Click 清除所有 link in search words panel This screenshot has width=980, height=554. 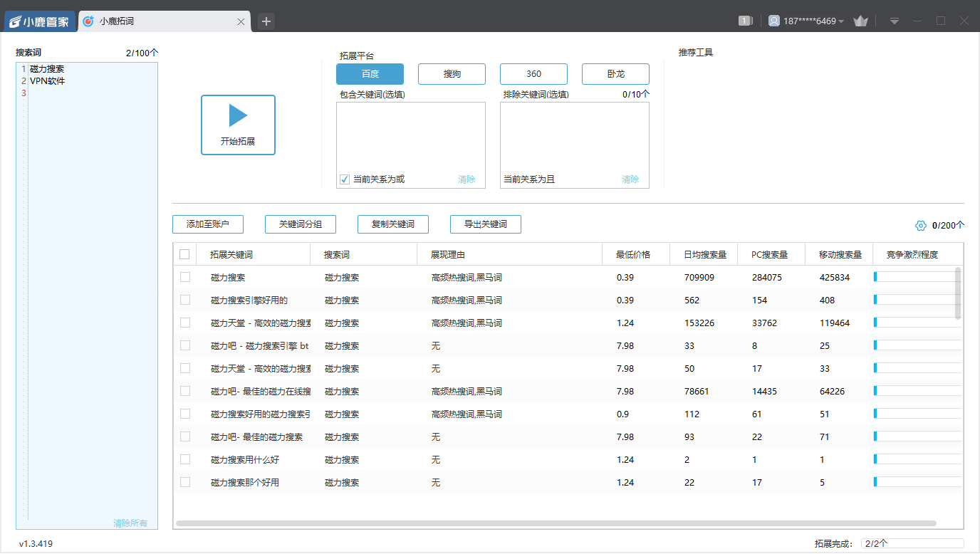point(130,523)
